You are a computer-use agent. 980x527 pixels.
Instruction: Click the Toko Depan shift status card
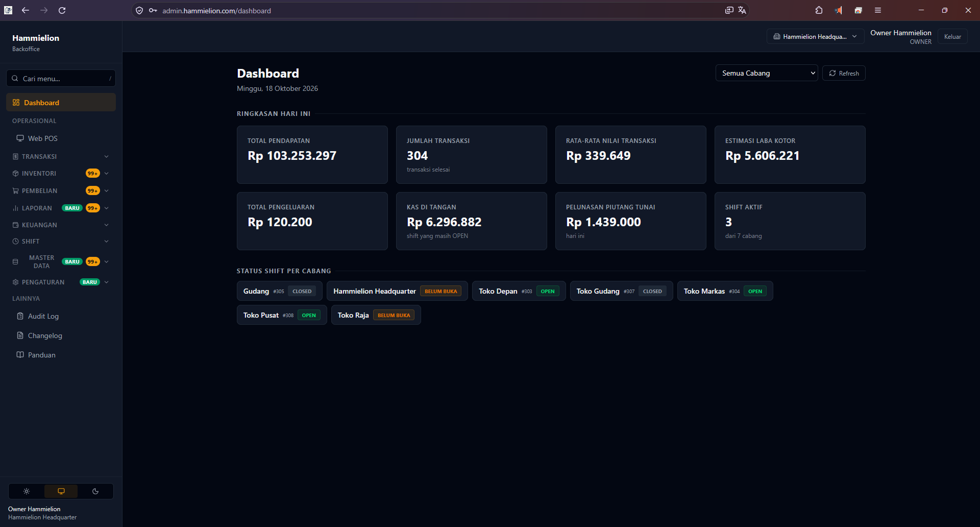pos(519,291)
